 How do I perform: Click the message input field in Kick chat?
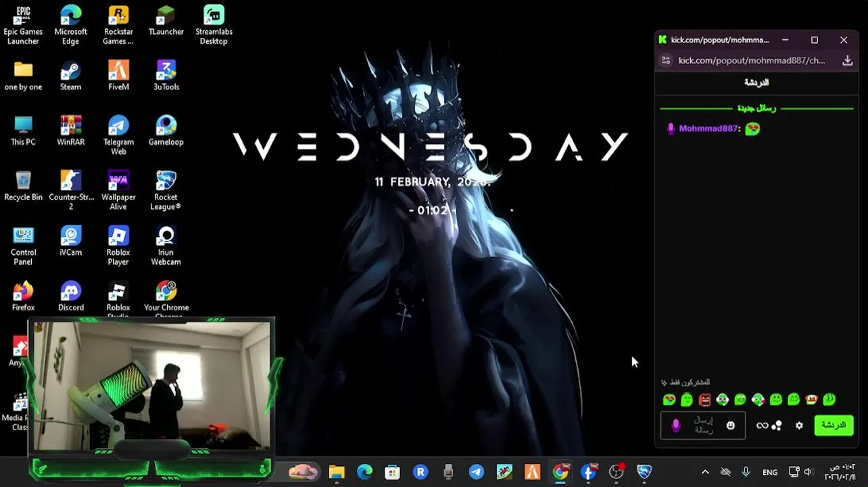(703, 425)
